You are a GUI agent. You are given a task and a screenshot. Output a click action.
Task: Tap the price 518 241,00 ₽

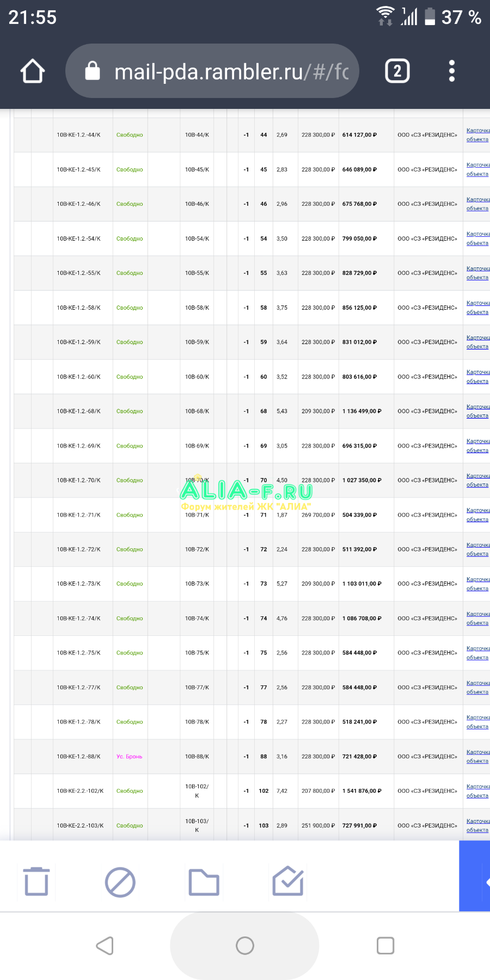(360, 722)
